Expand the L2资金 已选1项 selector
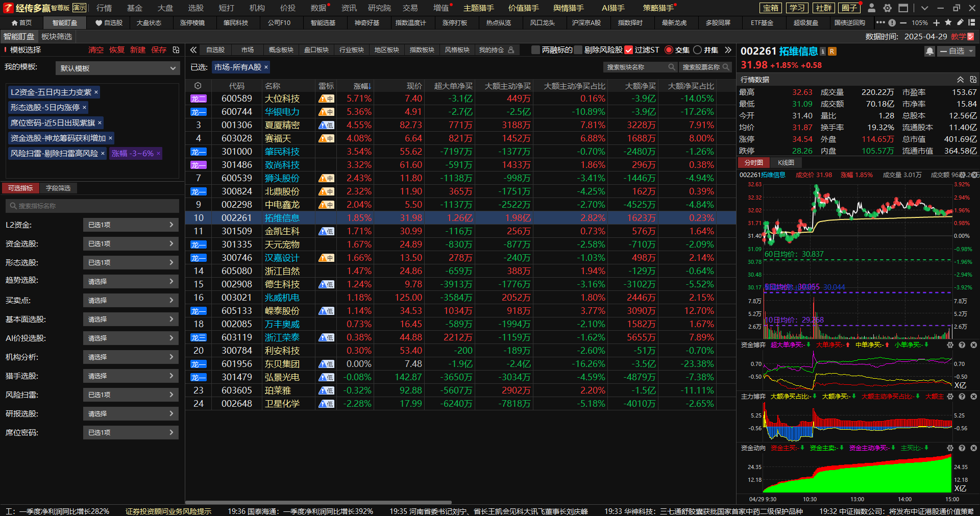 (131, 225)
